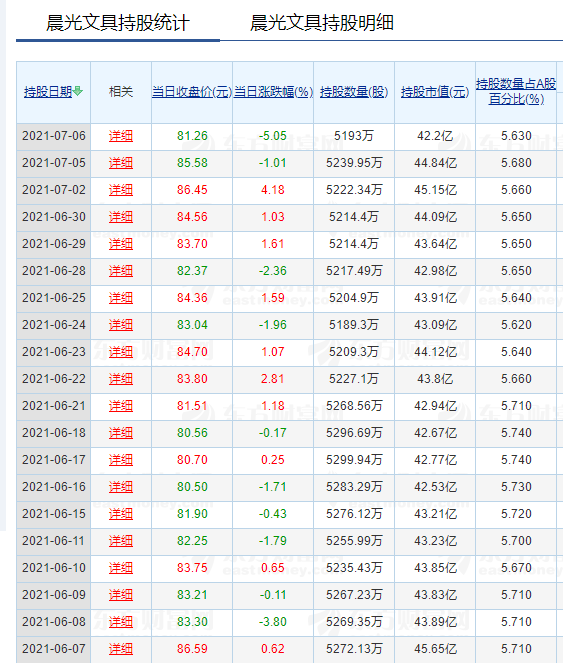
Task: Sort by 当日收盘价(元) header
Action: pos(192,92)
